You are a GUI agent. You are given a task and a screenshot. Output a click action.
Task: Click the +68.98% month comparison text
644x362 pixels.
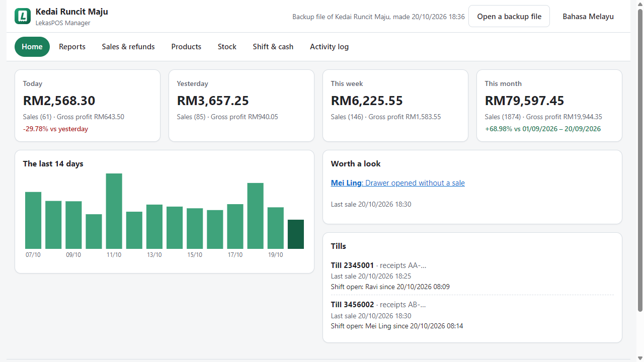coord(542,129)
